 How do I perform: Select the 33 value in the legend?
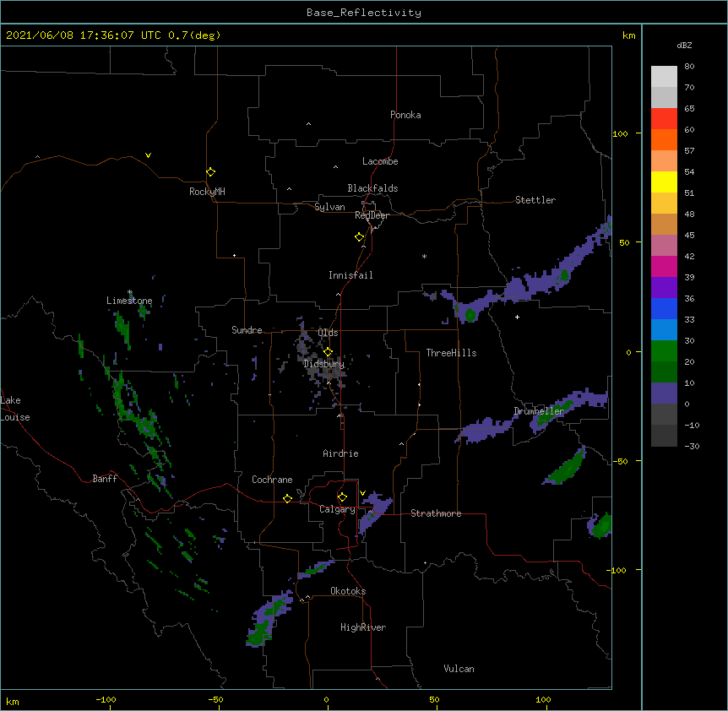point(689,319)
